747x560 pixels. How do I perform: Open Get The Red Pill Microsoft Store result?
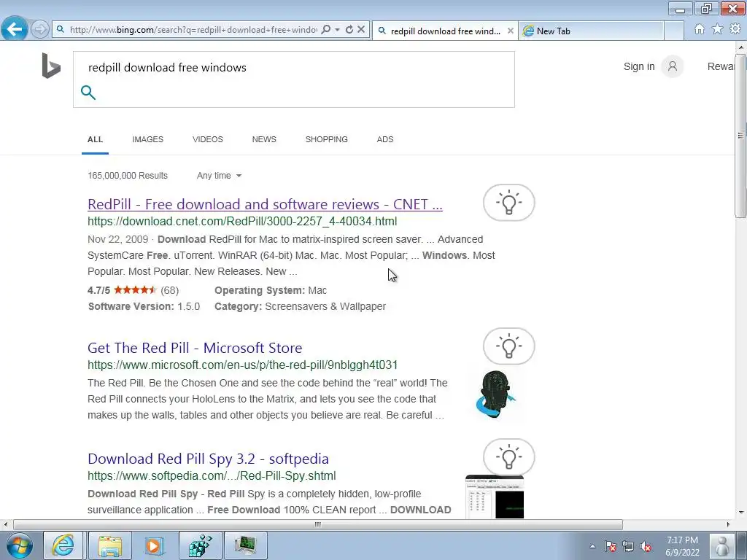click(195, 348)
